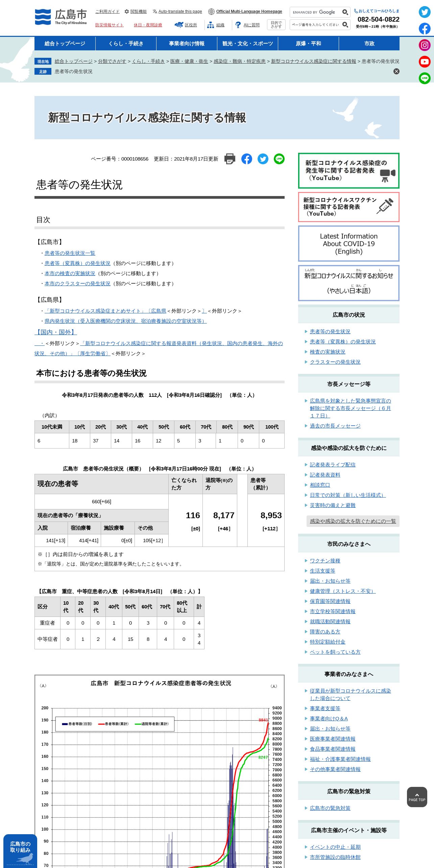Open the 原爆・平和 nav tab
Viewport: 434px width, 868px height.
(308, 44)
